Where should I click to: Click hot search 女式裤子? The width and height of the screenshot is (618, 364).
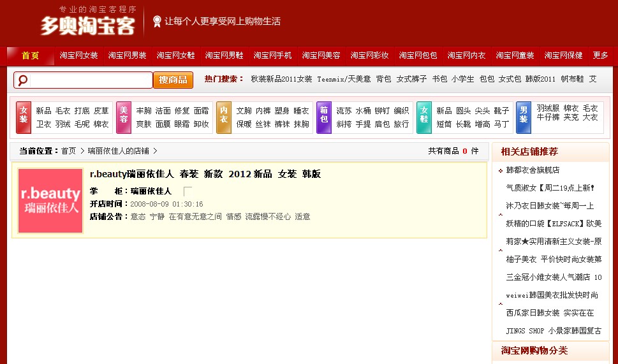411,79
